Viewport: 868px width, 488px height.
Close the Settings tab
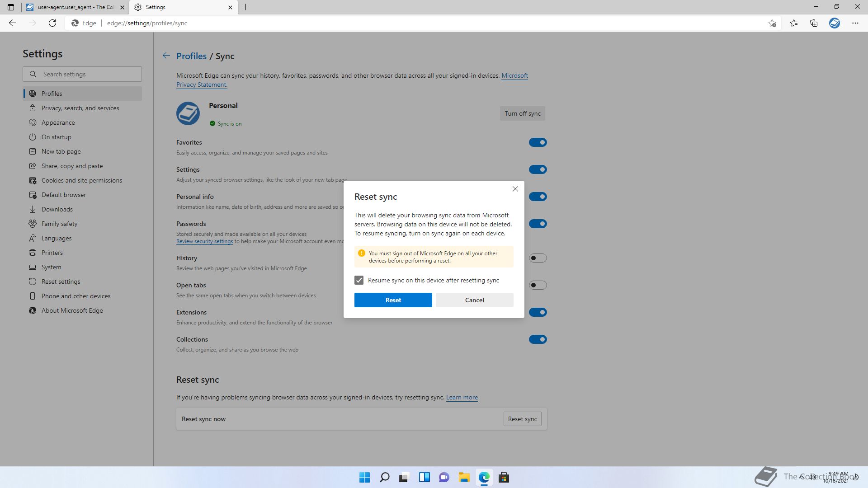coord(230,7)
